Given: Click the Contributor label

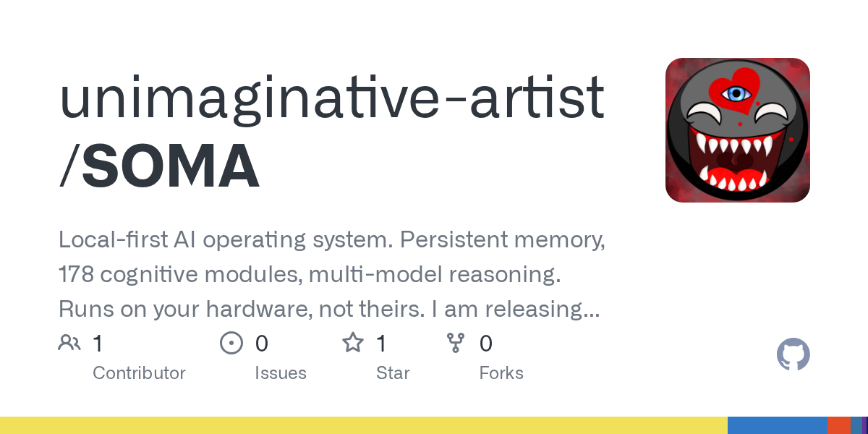Looking at the screenshot, I should pos(139,373).
